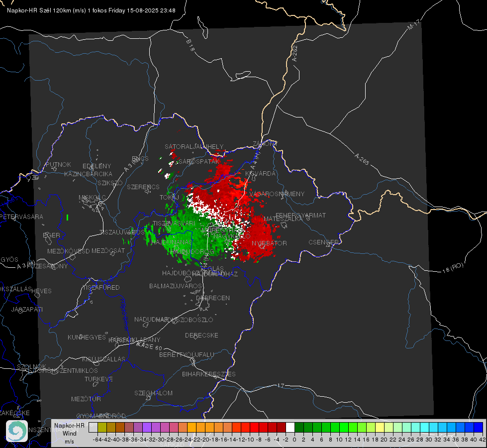Click the NYÍRBÁTOR town label

[x=269, y=243]
